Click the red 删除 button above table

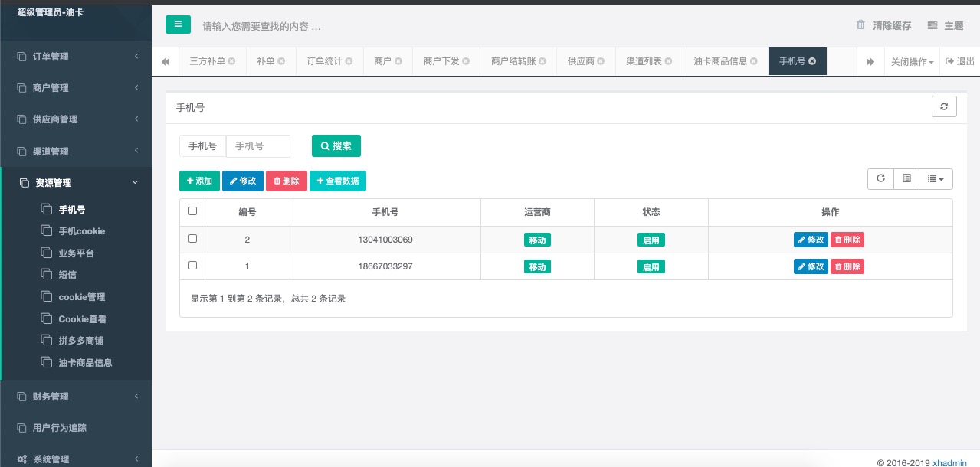[x=287, y=181]
